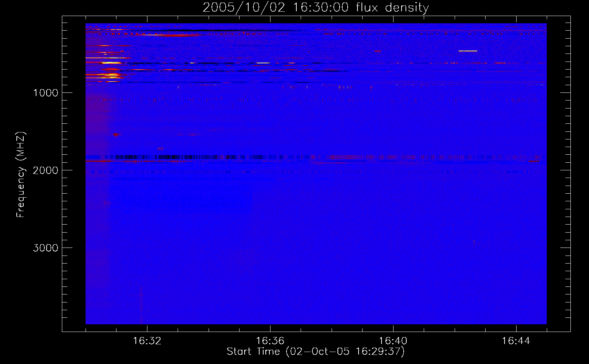589x364 pixels.
Task: Click the 1000 frequency tick label
Action: coord(46,93)
